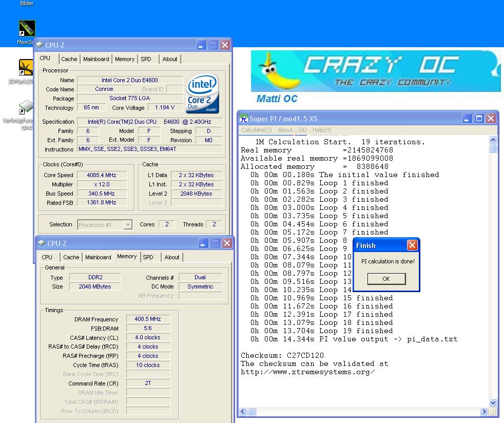Maximize the Super PI window
504x423 pixels.
tap(479, 119)
